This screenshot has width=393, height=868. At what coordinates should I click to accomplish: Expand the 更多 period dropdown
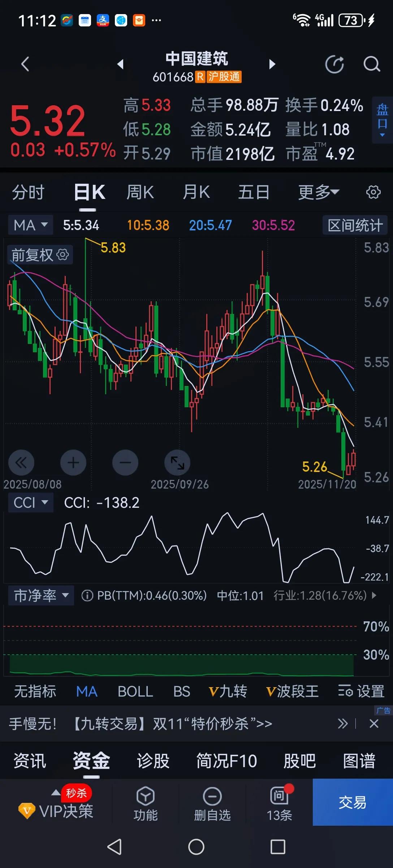[x=319, y=192]
